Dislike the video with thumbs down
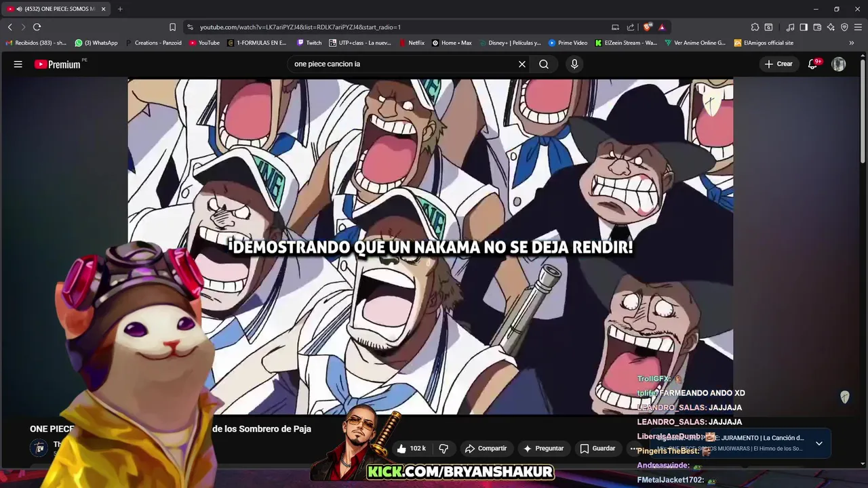This screenshot has height=488, width=868. (443, 449)
